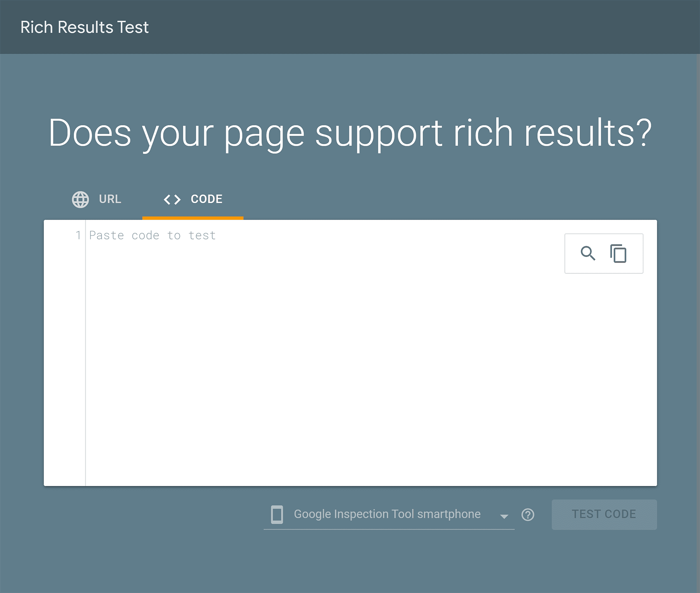Click the code brackets icon beside CODE tab
Screen dimensions: 700x593
pos(172,199)
